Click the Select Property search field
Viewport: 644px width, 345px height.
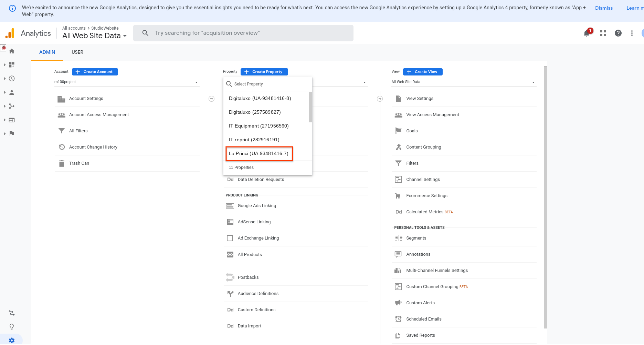coord(268,84)
